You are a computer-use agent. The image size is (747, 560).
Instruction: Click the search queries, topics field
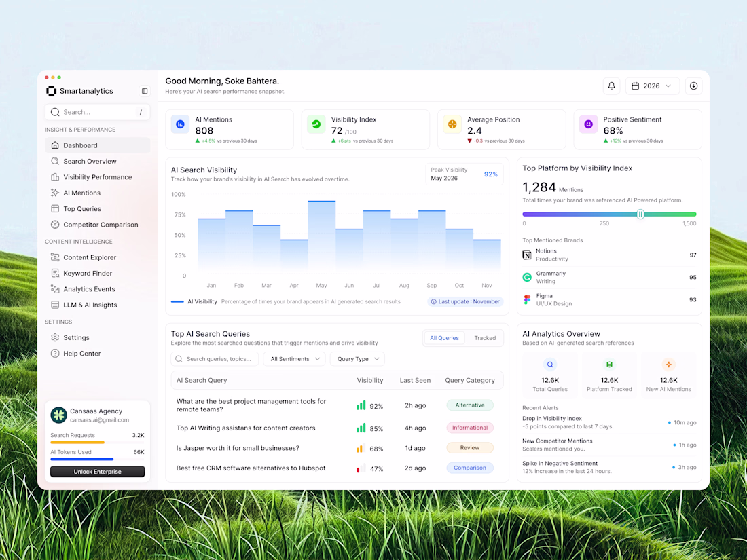[215, 359]
